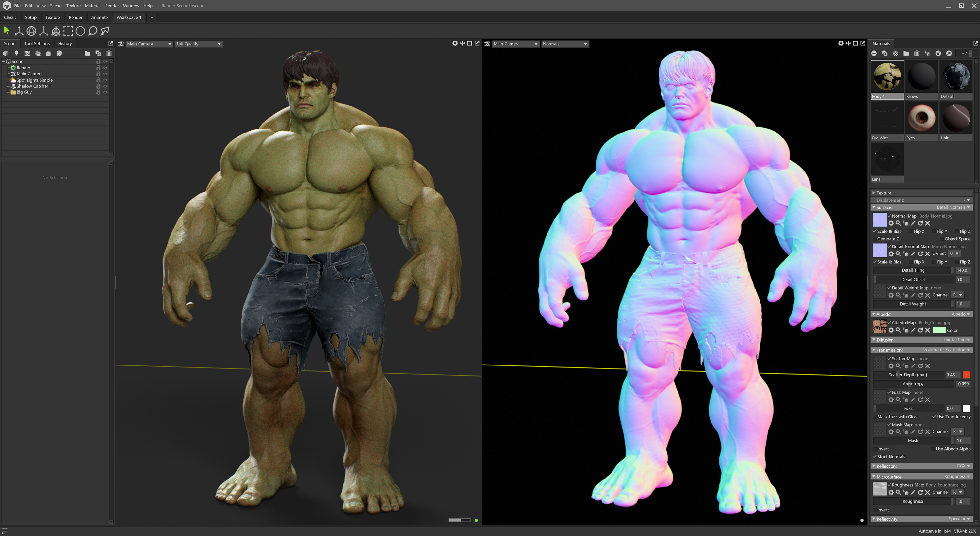Click the red scatter color swatch
Image resolution: width=980 pixels, height=536 pixels.
pyautogui.click(x=966, y=375)
